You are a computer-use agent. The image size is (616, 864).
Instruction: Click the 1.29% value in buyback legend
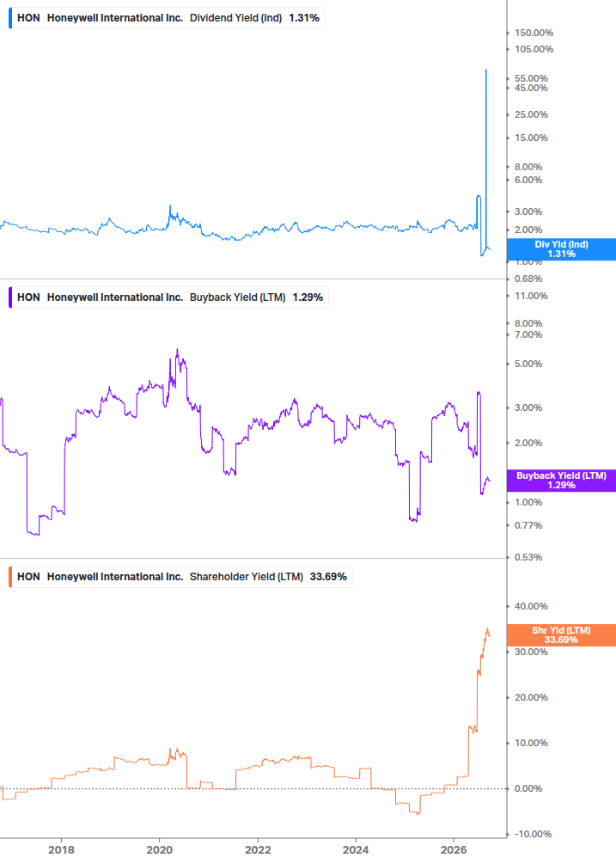click(308, 297)
